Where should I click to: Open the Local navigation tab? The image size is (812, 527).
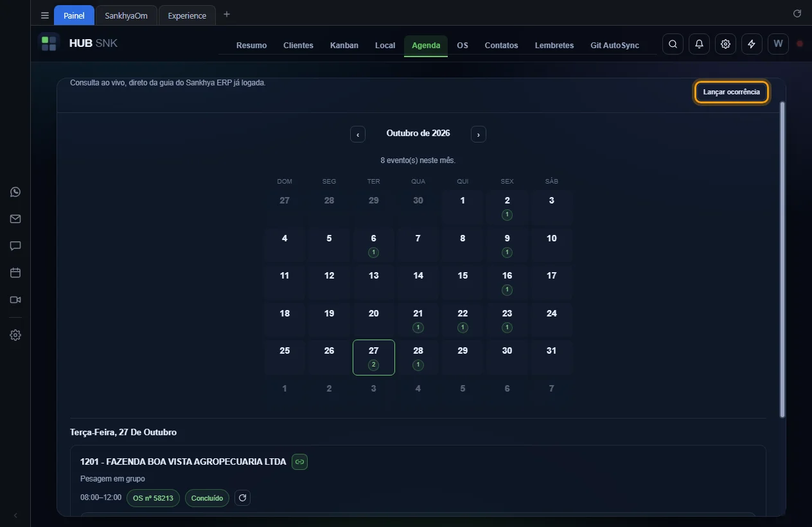385,46
